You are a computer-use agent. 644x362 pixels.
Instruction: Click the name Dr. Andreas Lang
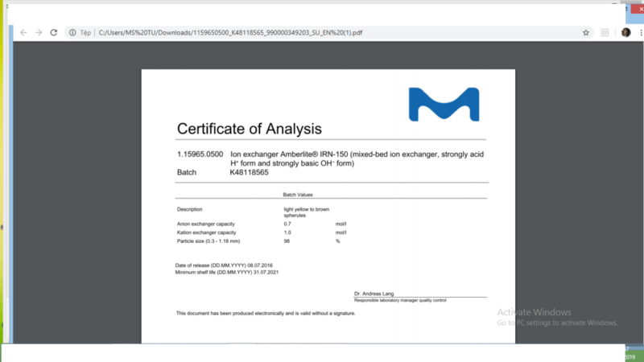tap(374, 294)
